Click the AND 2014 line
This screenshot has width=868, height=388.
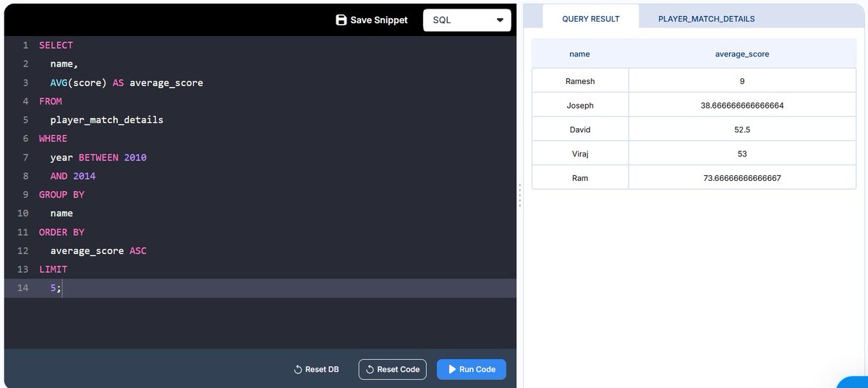(73, 176)
